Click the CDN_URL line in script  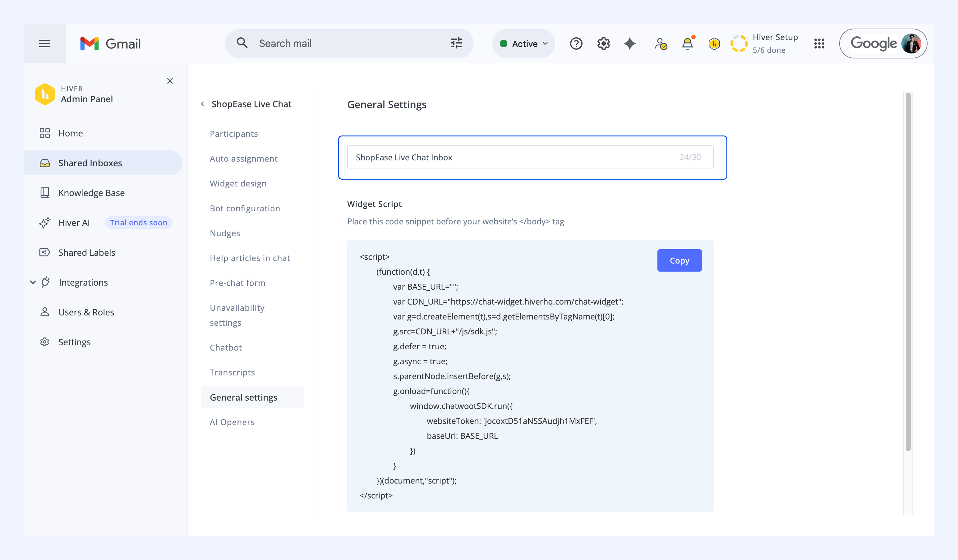click(x=508, y=301)
